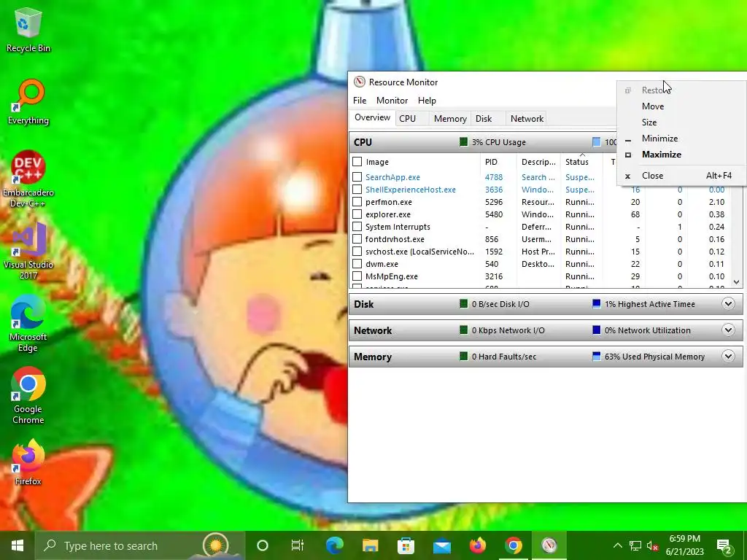The image size is (747, 560).
Task: Choose Minimize in the window menu
Action: coord(681,139)
